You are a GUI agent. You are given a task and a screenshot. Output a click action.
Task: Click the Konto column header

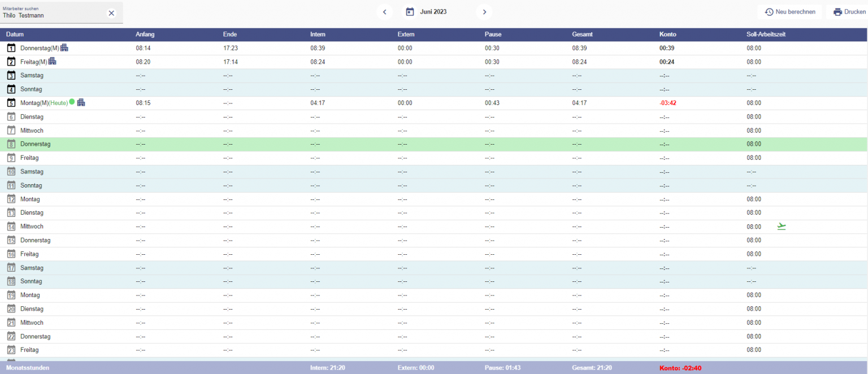pyautogui.click(x=667, y=34)
